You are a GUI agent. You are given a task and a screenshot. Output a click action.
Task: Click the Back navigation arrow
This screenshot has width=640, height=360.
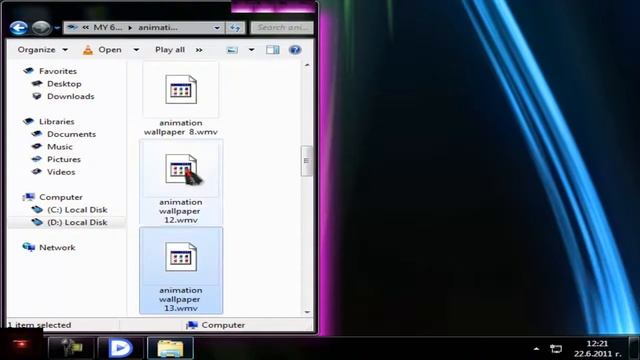[x=19, y=28]
